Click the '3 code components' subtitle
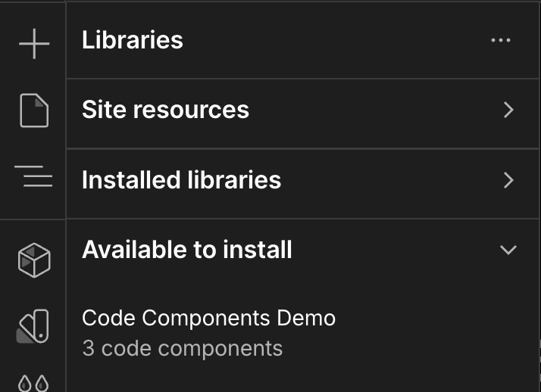This screenshot has width=541, height=392. coord(182,349)
